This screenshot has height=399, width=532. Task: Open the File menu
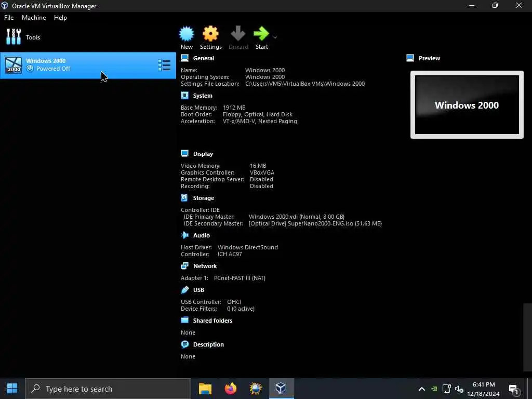coord(9,18)
